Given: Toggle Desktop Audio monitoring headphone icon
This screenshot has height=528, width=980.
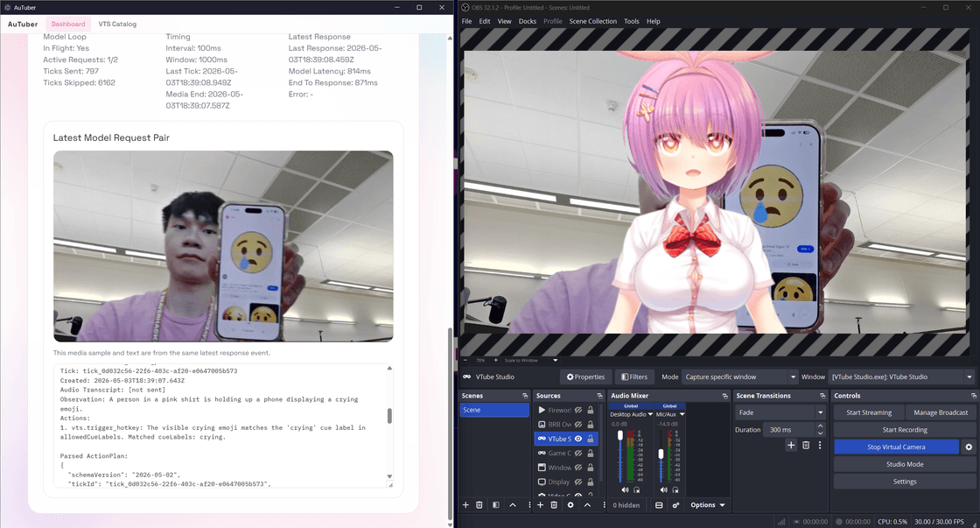Looking at the screenshot, I should [637, 489].
